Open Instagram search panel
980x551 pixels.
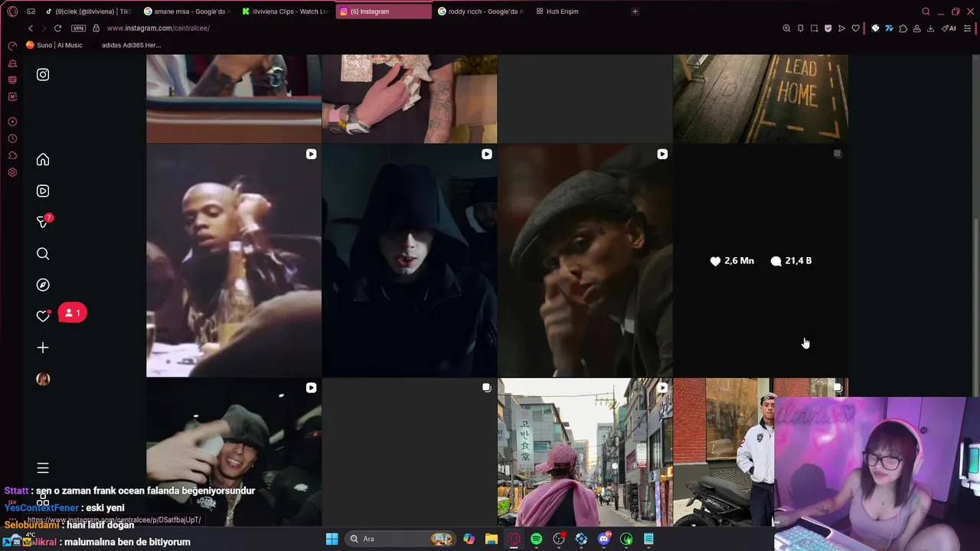(x=43, y=253)
